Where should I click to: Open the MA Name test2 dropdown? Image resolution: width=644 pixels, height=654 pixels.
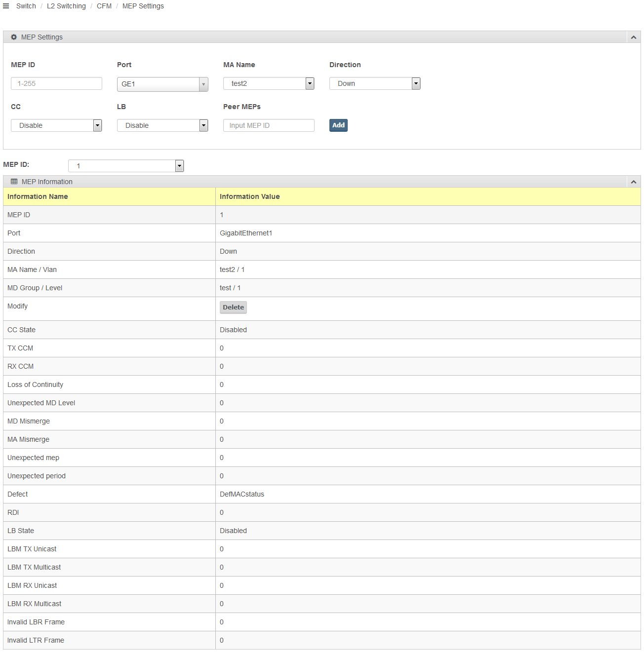point(269,83)
